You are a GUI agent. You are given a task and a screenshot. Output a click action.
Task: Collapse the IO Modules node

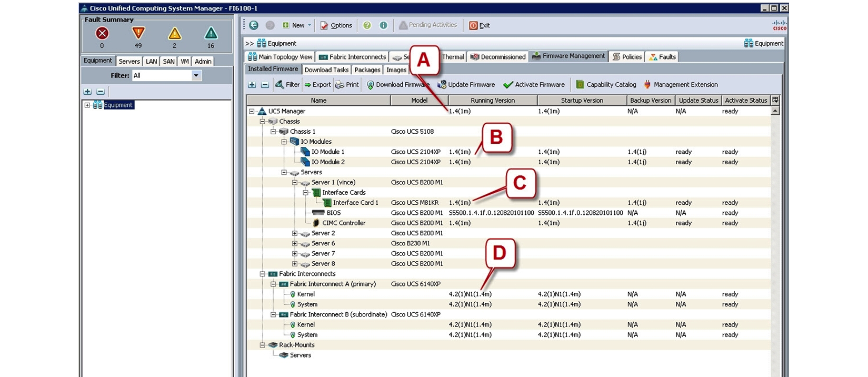[284, 142]
